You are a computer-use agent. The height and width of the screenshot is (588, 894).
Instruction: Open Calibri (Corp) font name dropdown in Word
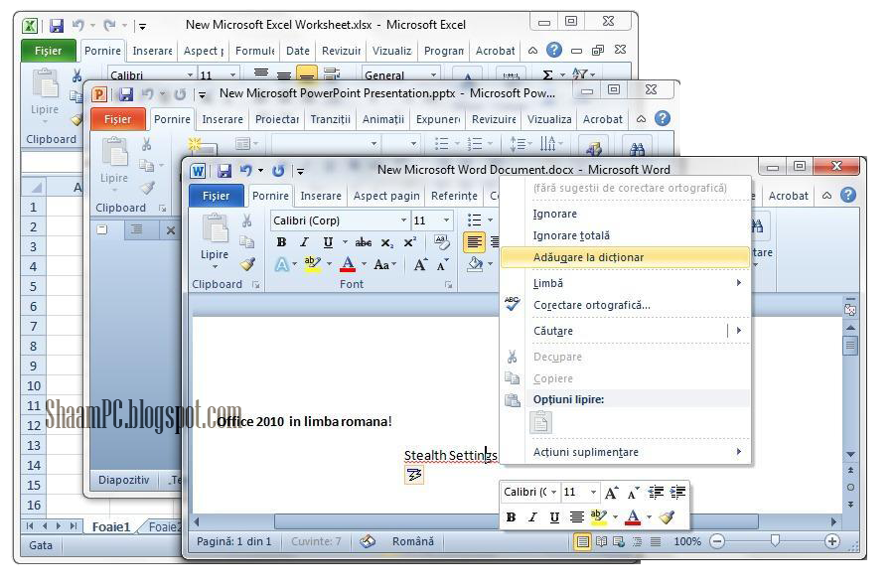(x=403, y=220)
